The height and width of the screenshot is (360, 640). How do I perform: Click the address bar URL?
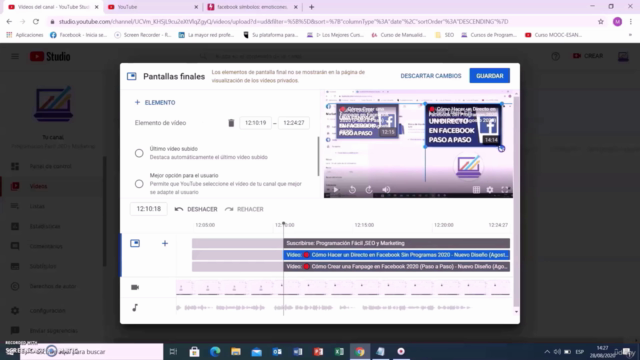pos(283,22)
